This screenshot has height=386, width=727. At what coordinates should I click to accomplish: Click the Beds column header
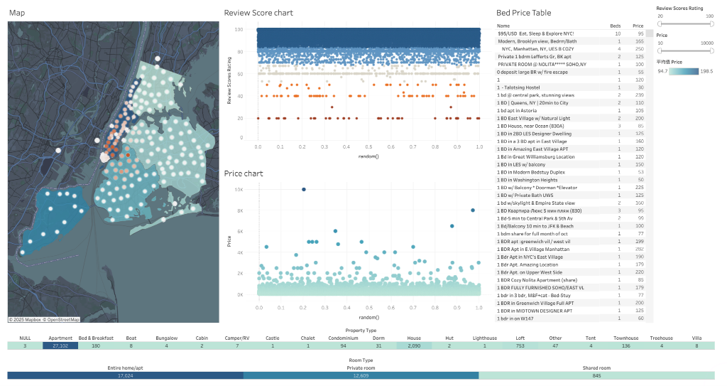(x=615, y=26)
